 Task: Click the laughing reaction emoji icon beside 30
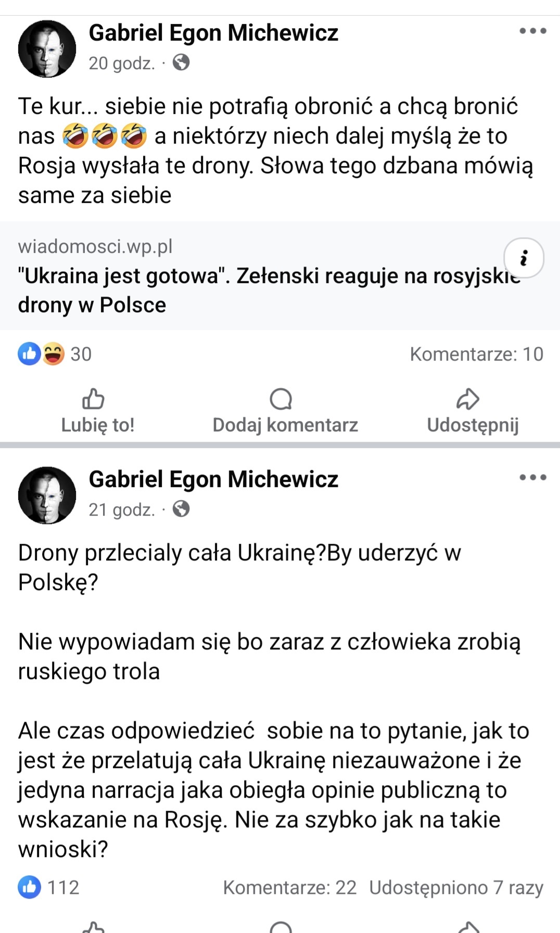pos(53,354)
